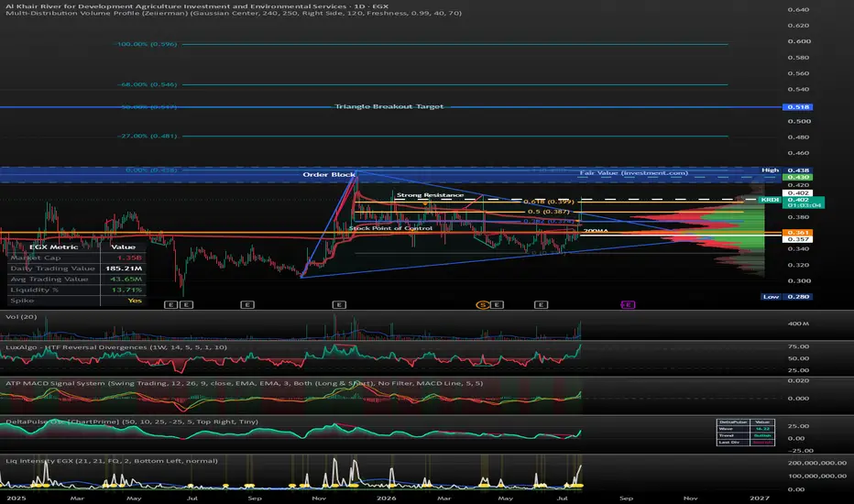Open the earnings E marker near September 2025
Viewport: 854px width, 504px height.
pos(247,304)
